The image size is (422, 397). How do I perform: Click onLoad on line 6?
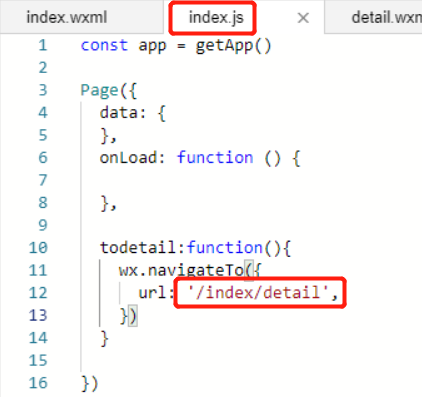(128, 158)
